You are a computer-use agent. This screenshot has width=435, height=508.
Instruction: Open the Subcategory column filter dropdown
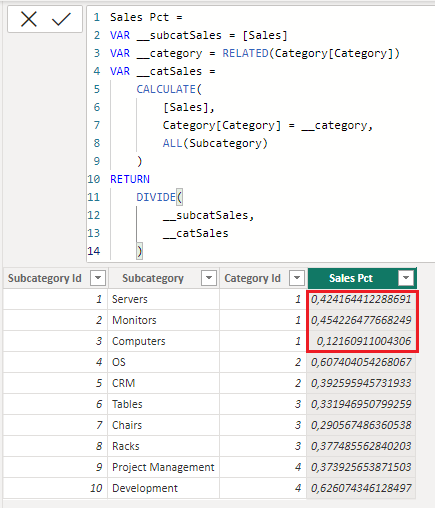click(x=209, y=278)
